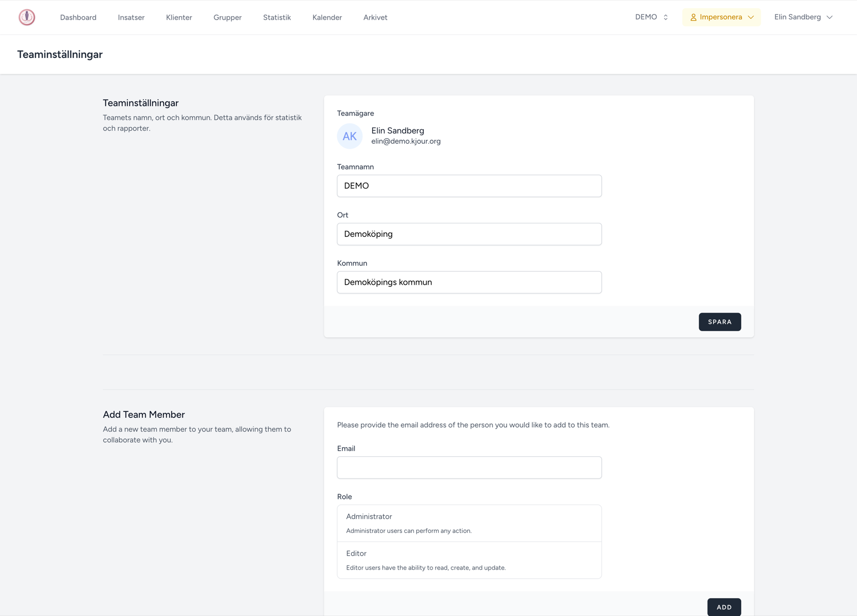
Task: Expand the Impersonera dropdown
Action: (x=721, y=17)
